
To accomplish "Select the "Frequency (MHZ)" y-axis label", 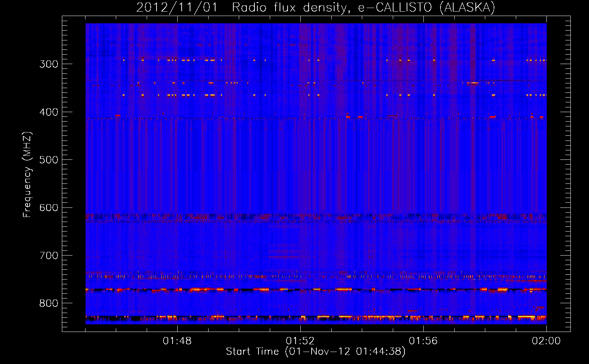I will [27, 174].
